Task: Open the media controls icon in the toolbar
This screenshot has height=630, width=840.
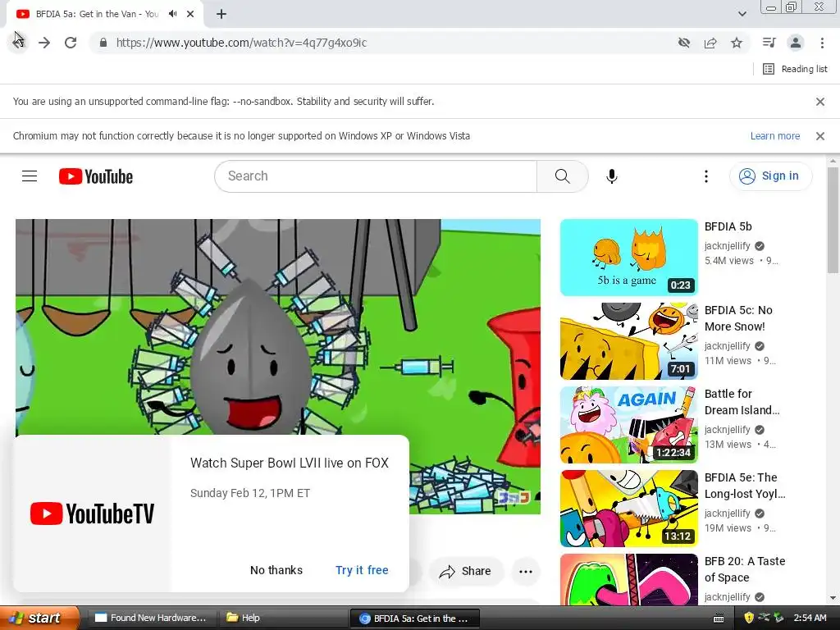Action: 769,43
